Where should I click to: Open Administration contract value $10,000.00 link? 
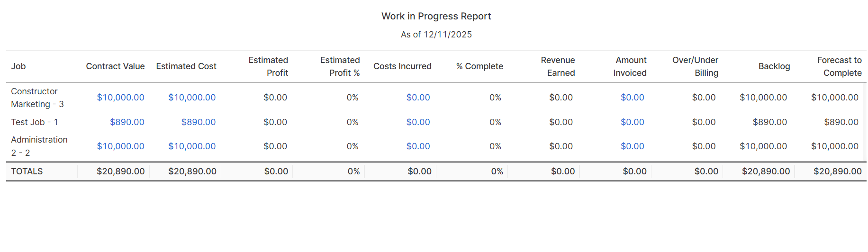click(120, 146)
